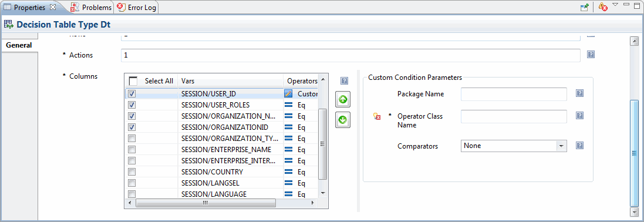Expand the Comparators dropdown
Screen dimensions: 644x222
[561, 146]
